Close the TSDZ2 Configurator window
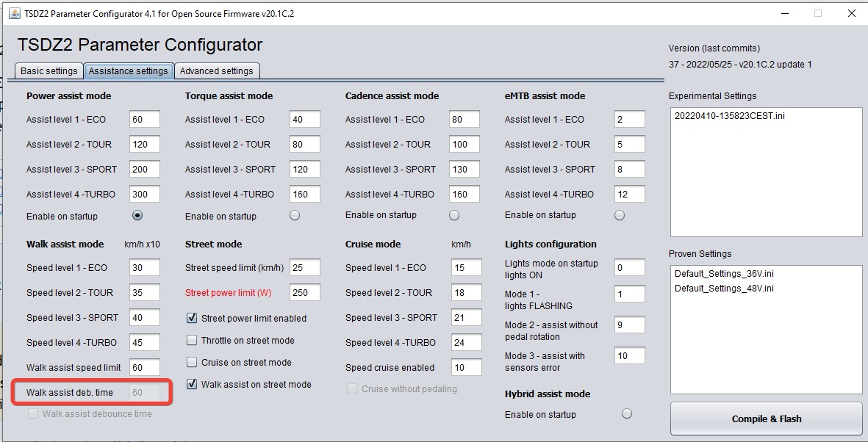 pos(852,13)
